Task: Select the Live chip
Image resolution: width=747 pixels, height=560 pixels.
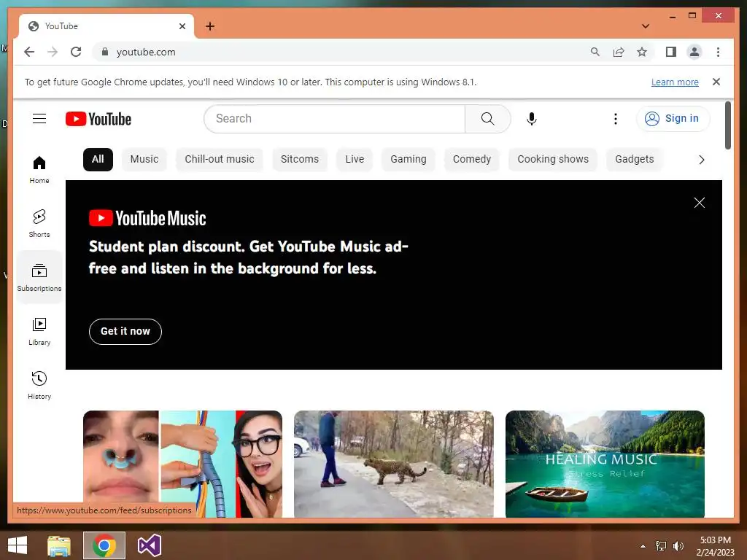Action: pyautogui.click(x=355, y=159)
